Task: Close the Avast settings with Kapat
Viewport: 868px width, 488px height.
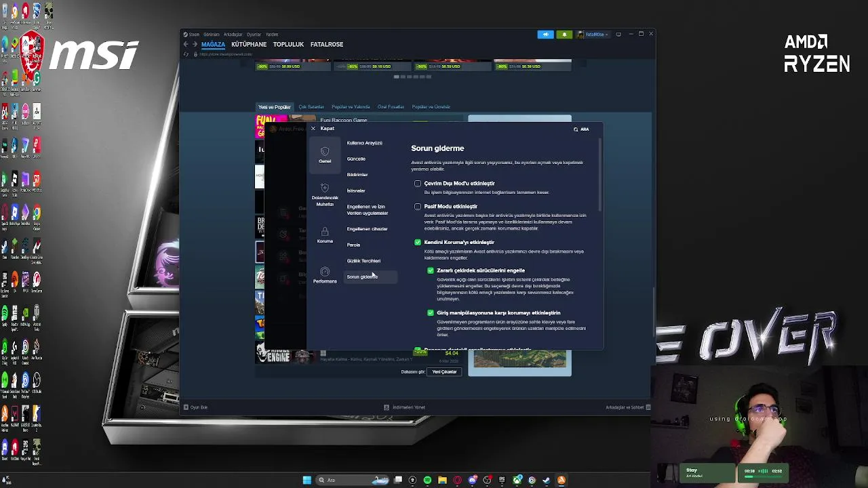Action: 323,128
